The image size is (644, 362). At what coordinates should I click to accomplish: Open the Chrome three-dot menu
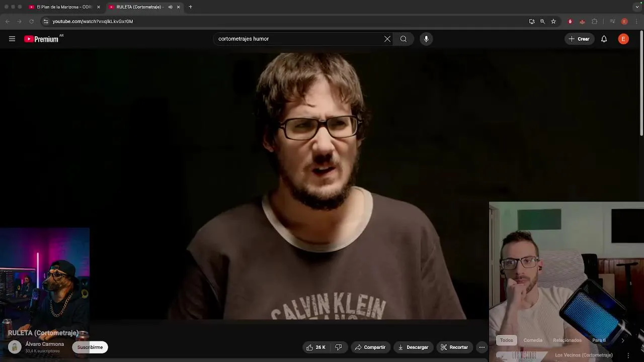coord(636,22)
